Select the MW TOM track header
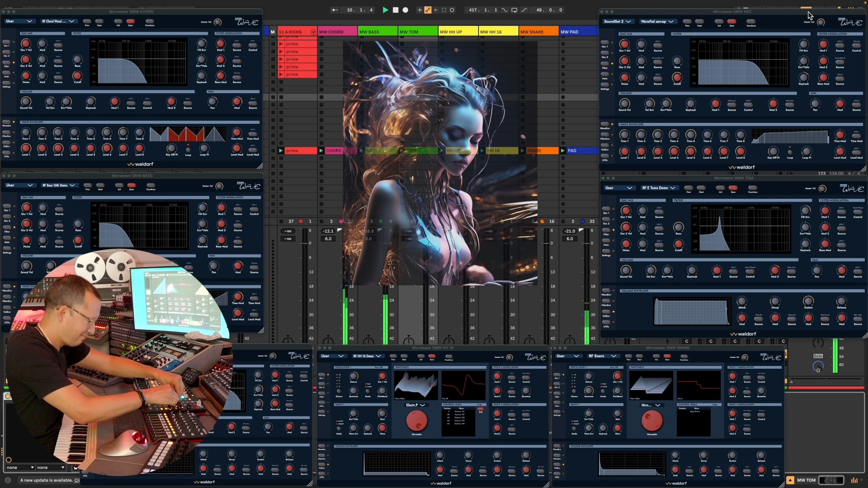868x488 pixels. point(418,32)
